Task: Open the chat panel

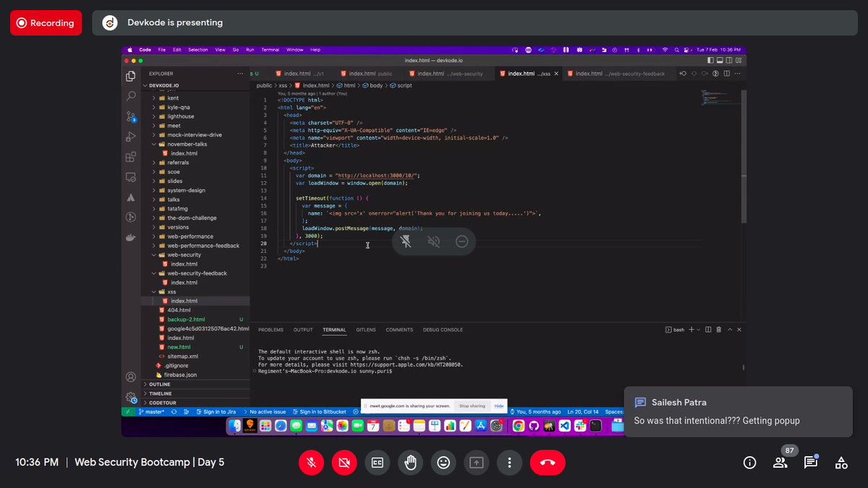Action: point(810,463)
